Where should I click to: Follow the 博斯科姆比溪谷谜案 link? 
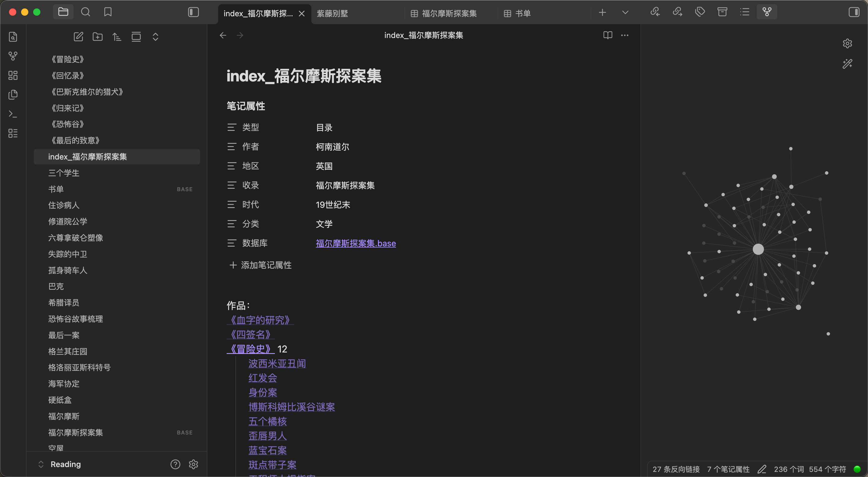pos(292,407)
